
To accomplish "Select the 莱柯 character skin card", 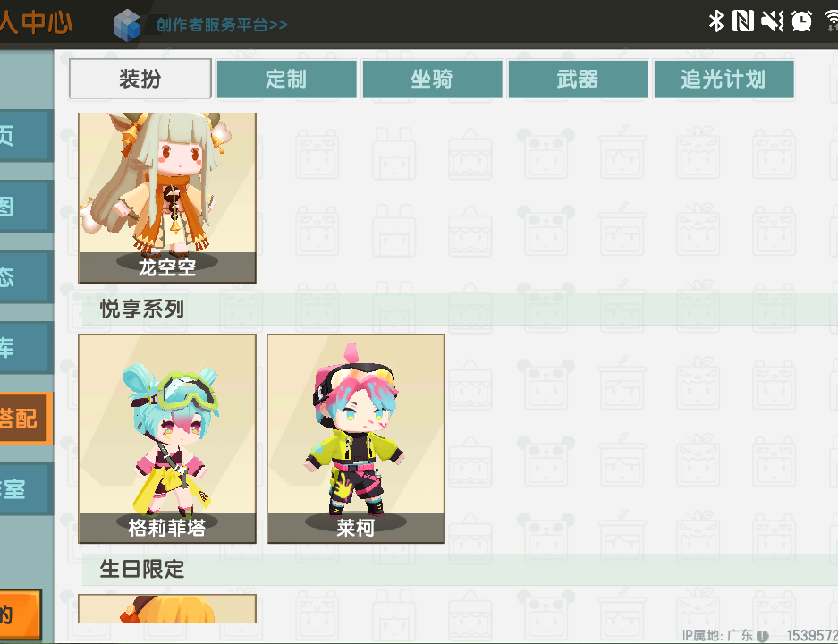I will click(x=356, y=439).
